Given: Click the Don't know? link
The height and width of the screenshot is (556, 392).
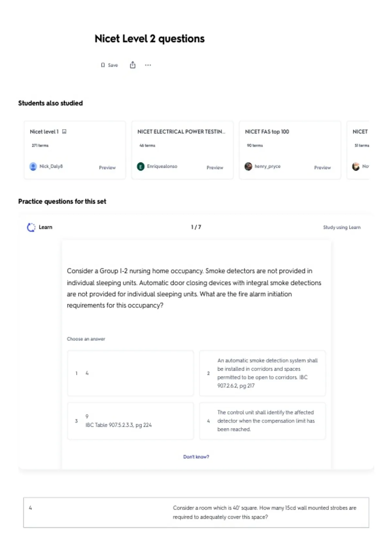Looking at the screenshot, I should point(196,457).
